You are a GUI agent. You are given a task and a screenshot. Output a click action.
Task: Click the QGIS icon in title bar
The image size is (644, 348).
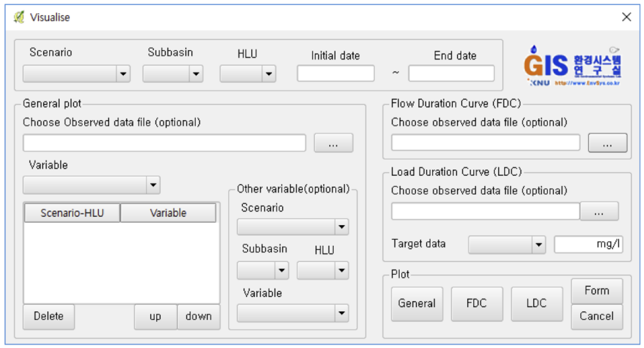click(x=19, y=17)
